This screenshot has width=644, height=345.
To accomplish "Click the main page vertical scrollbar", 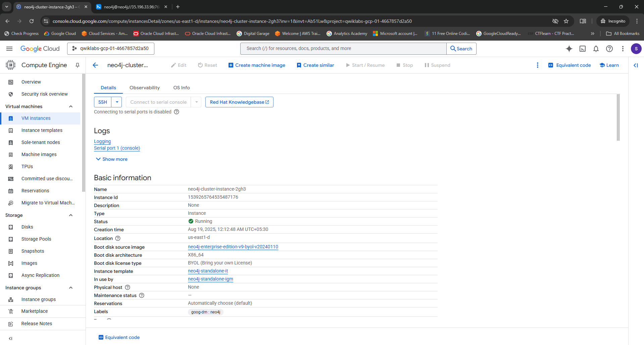I will coord(618,117).
